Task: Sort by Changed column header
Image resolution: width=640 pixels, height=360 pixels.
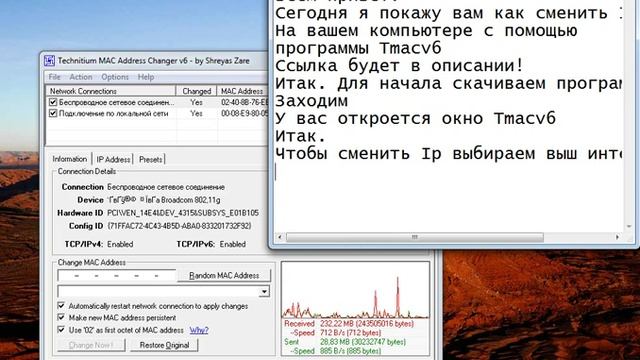Action: click(197, 91)
